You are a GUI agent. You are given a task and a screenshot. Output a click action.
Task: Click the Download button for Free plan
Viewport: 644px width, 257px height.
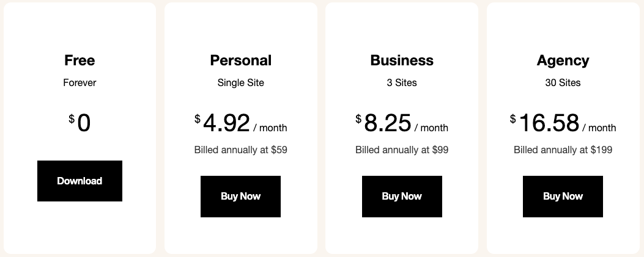coord(80,181)
